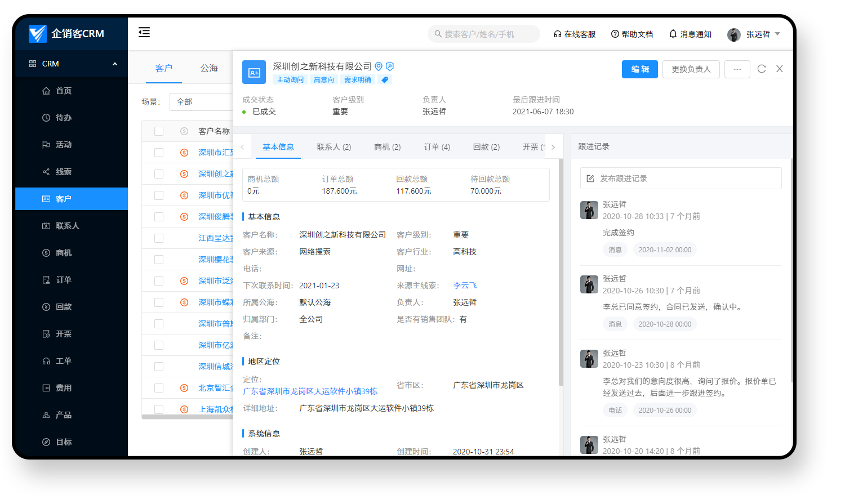Check the row checkbox for 深圳创之
The height and width of the screenshot is (504, 845).
[159, 174]
